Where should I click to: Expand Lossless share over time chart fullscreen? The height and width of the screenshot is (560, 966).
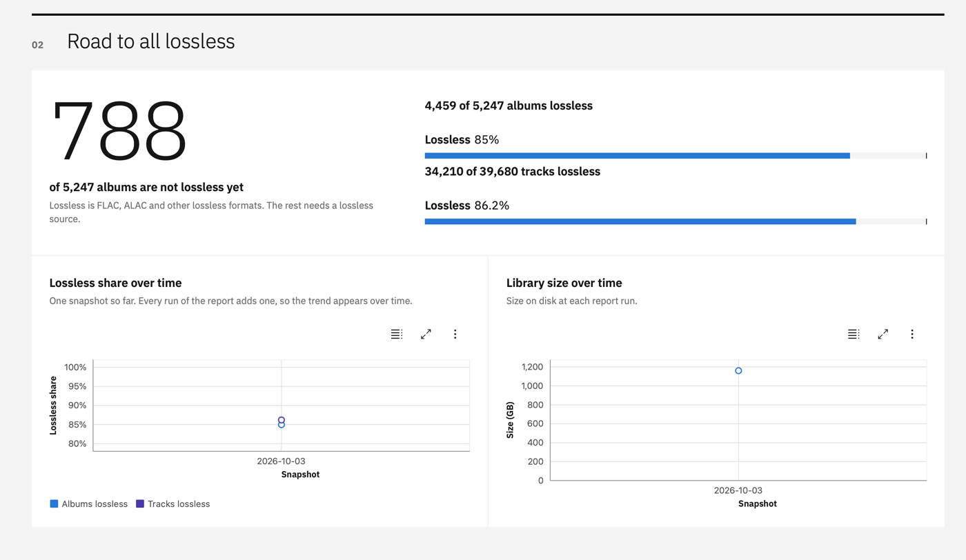(426, 334)
